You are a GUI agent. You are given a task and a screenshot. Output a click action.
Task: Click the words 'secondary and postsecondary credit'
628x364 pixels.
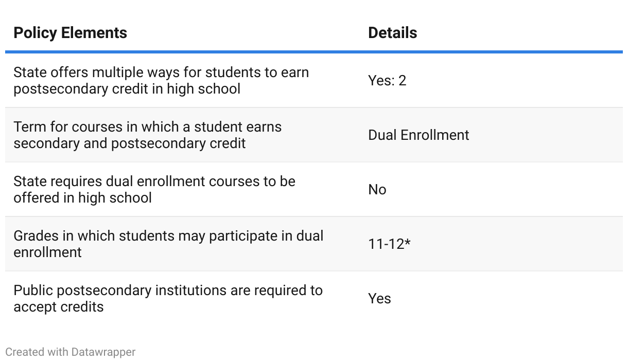(130, 143)
